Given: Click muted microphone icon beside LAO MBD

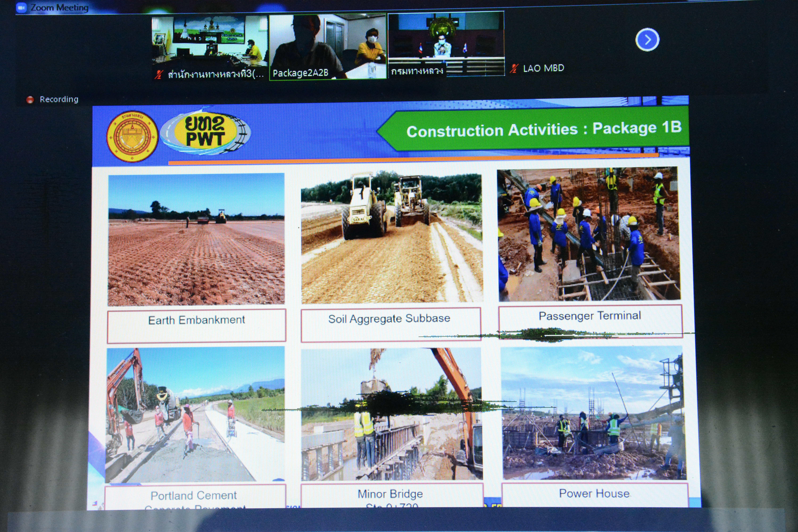Looking at the screenshot, I should [x=514, y=68].
